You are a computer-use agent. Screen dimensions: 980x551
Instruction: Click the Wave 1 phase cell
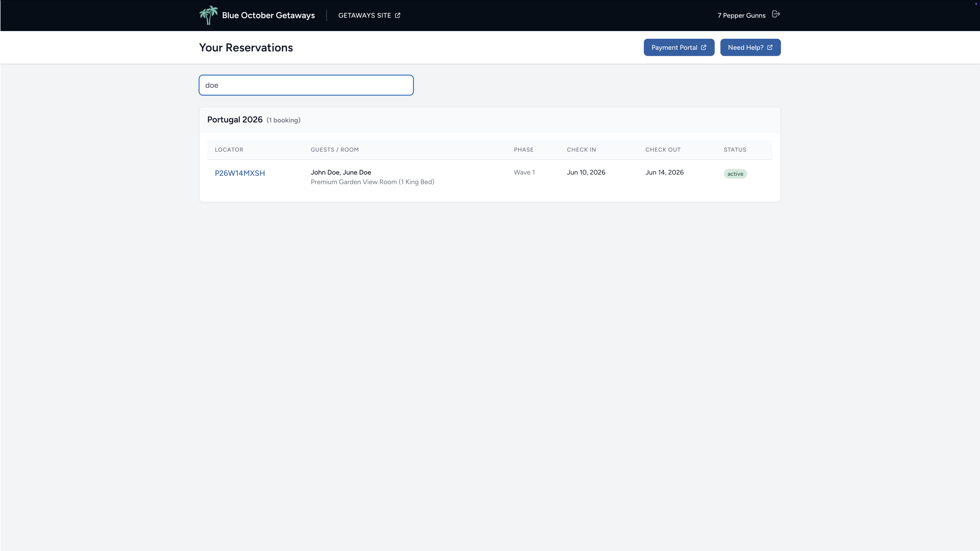click(x=524, y=172)
